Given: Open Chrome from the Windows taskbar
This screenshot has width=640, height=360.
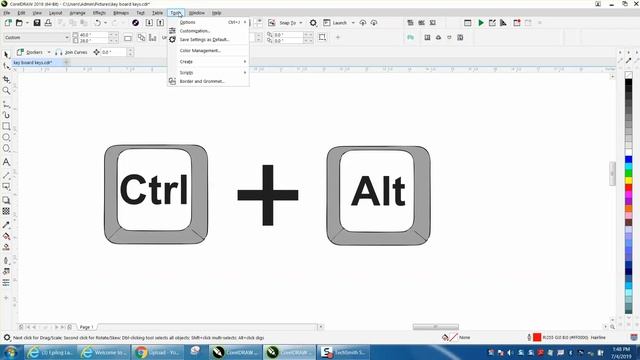Looking at the screenshot, I should click(x=157, y=352).
